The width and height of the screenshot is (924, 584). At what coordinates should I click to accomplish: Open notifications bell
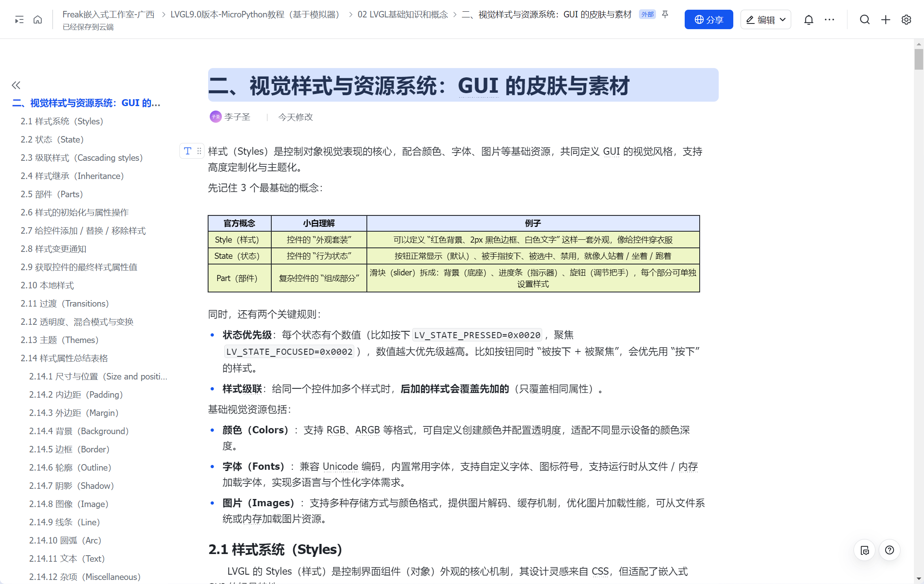[808, 19]
